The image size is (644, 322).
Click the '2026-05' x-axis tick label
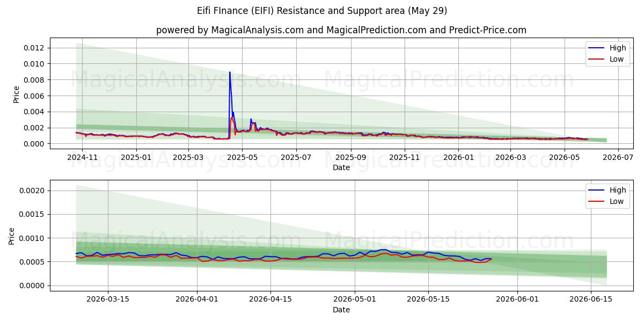tap(564, 157)
